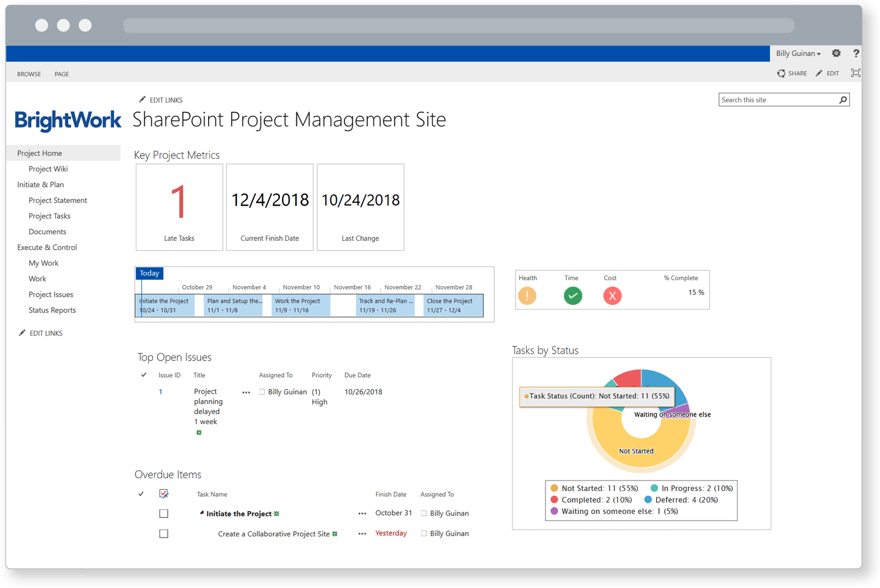Click in the Search this site box
The width and height of the screenshot is (880, 588).
(778, 100)
